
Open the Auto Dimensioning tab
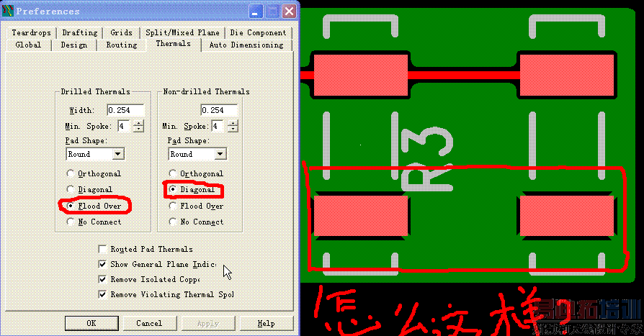click(x=246, y=45)
